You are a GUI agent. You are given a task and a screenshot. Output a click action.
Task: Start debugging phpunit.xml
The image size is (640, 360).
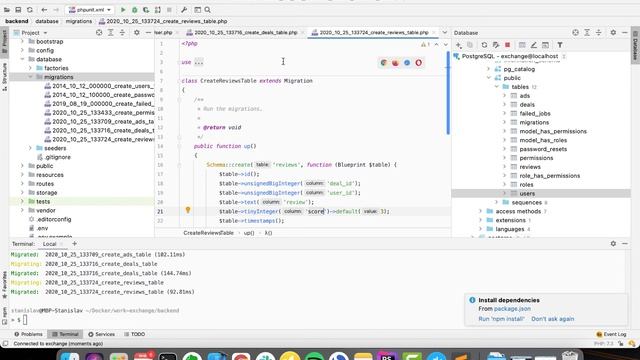[134, 10]
